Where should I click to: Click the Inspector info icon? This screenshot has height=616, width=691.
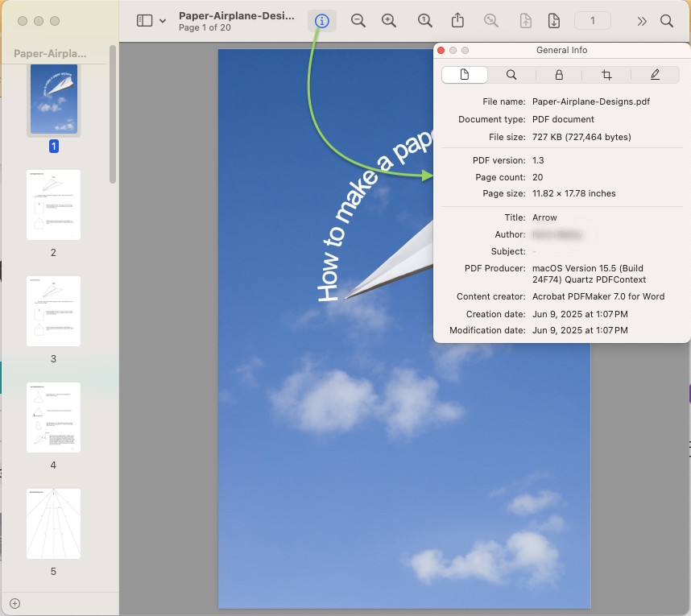coord(322,21)
